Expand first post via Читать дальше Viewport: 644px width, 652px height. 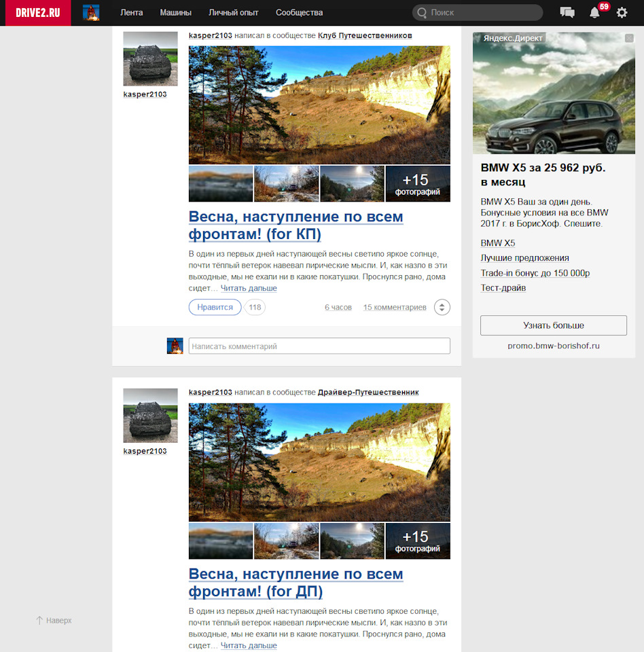(249, 288)
